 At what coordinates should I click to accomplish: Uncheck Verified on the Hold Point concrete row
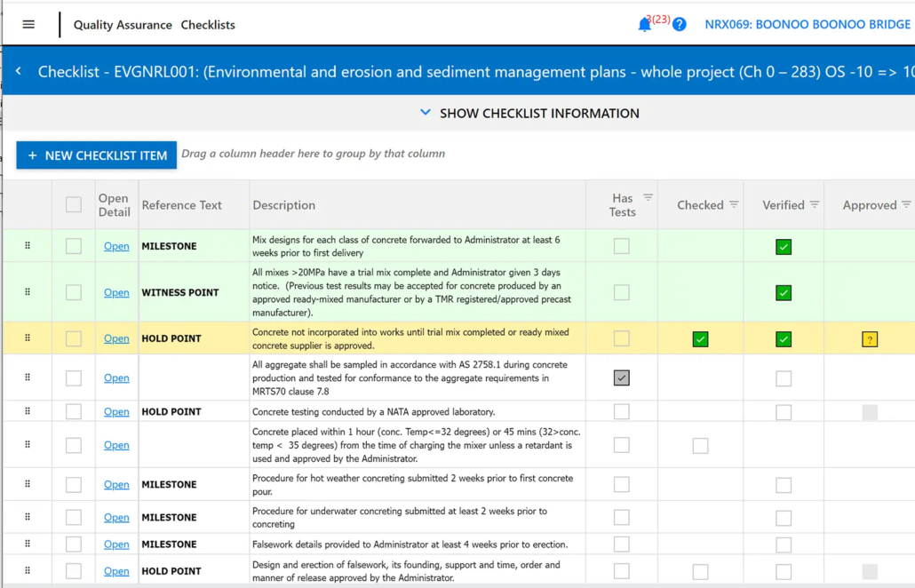pos(784,339)
